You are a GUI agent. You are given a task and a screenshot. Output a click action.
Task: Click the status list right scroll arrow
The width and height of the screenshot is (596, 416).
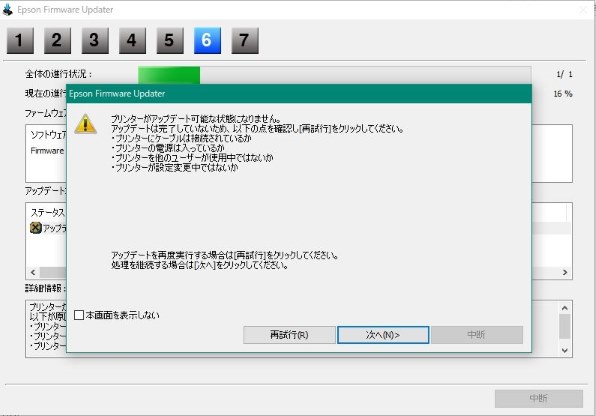tap(565, 272)
